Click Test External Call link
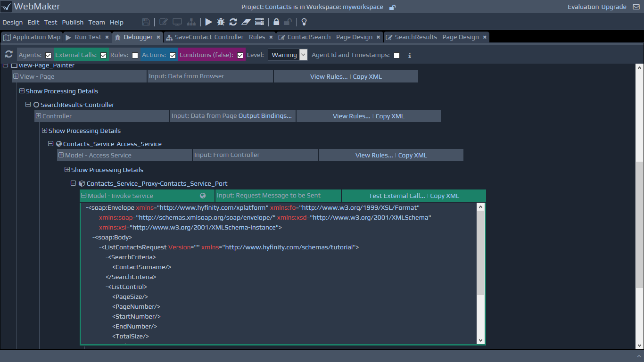Viewport: 644px width, 362px height. coord(396,196)
